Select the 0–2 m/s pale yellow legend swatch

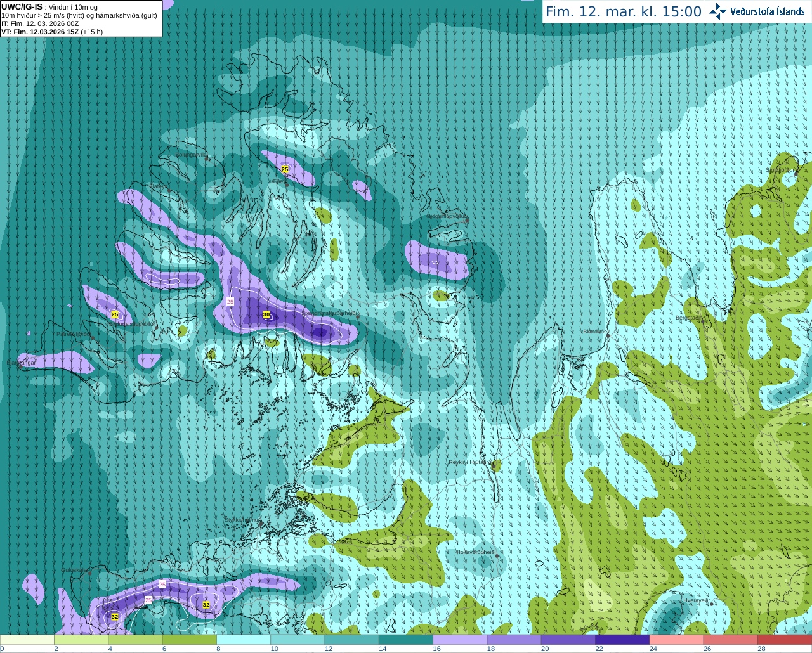[x=27, y=640]
